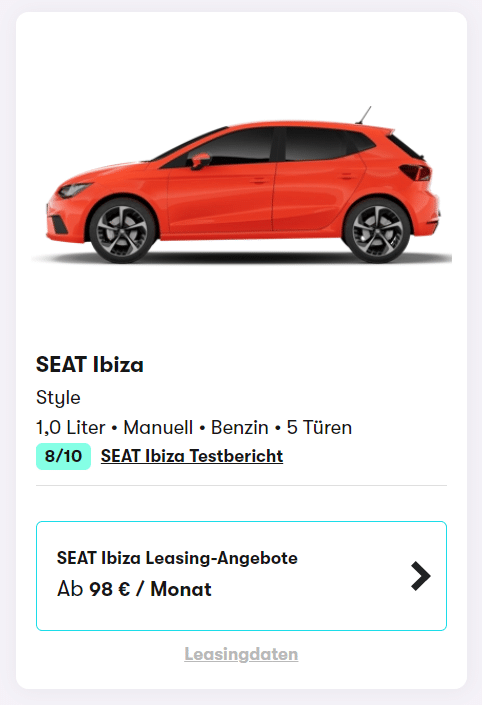Click the car's rear tail light
Image resolution: width=482 pixels, height=705 pixels.
[416, 173]
